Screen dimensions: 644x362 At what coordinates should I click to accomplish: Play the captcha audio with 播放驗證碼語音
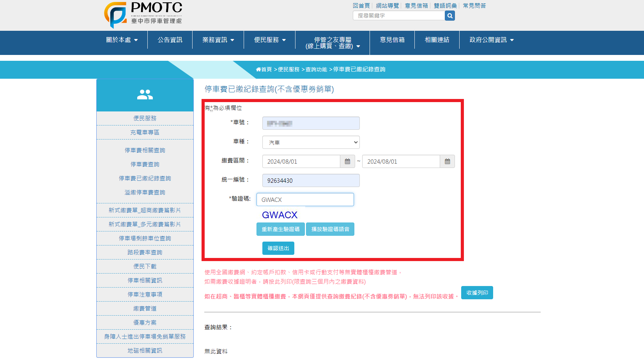coord(330,229)
